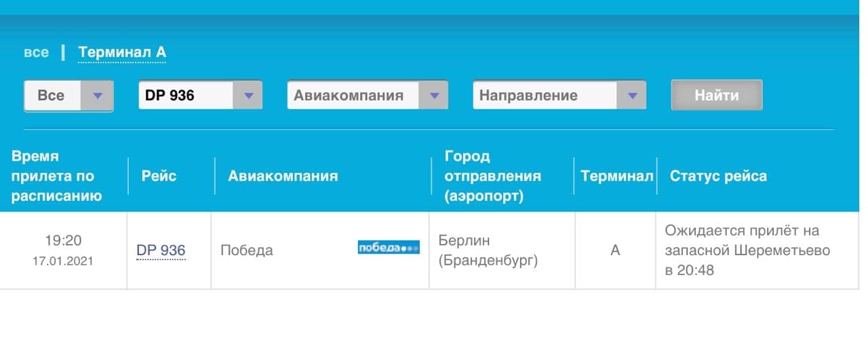Click the "Берлин (Бранденбург)" departure city cell
Screen dimensions: 868x363
pyautogui.click(x=488, y=250)
